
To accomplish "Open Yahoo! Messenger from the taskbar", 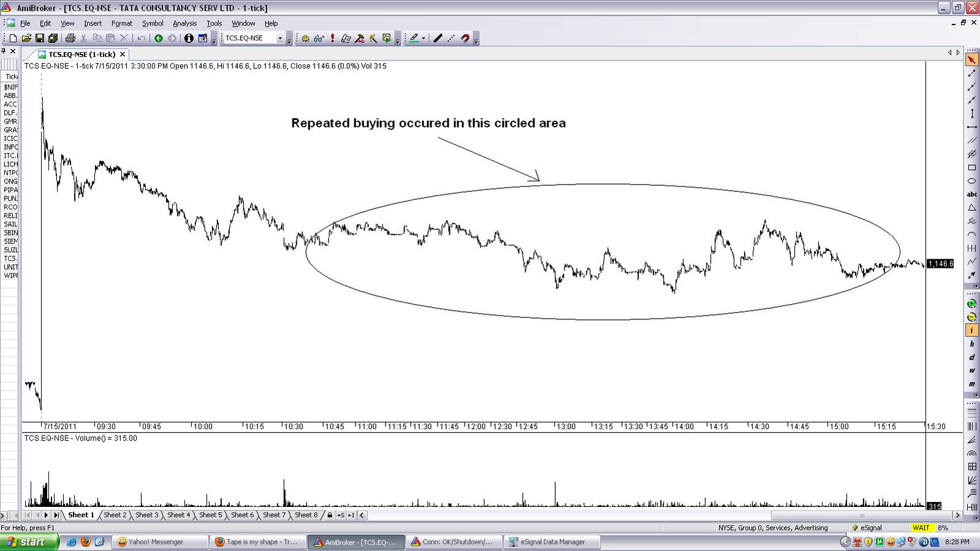I will point(159,542).
